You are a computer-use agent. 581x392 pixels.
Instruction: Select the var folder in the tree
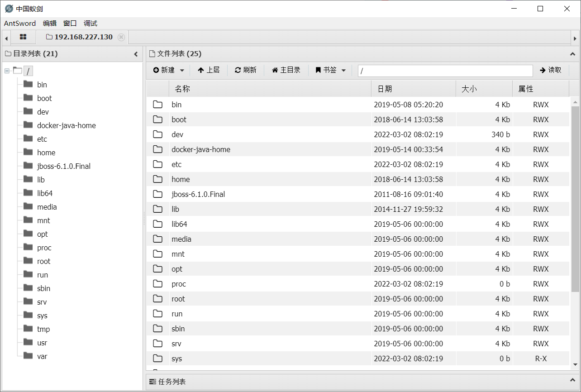(x=42, y=356)
